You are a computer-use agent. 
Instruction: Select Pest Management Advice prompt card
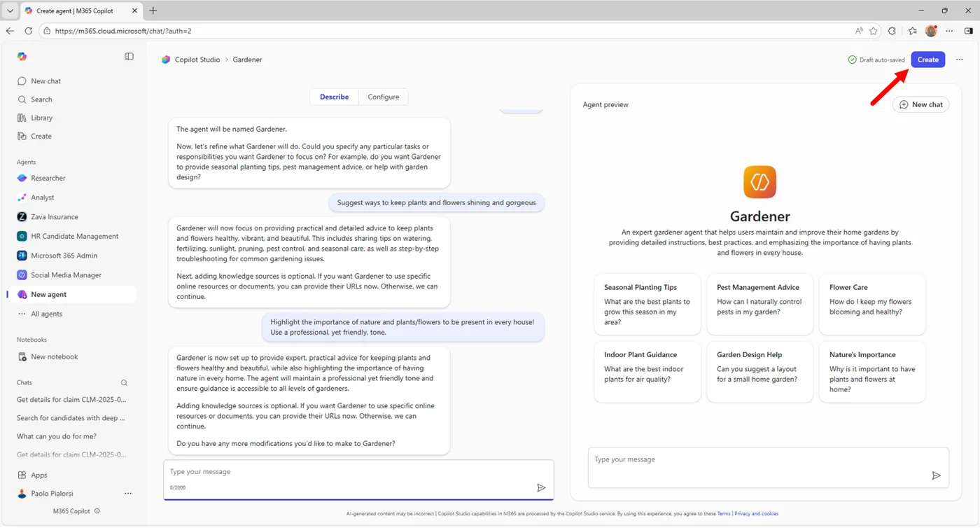tap(760, 305)
